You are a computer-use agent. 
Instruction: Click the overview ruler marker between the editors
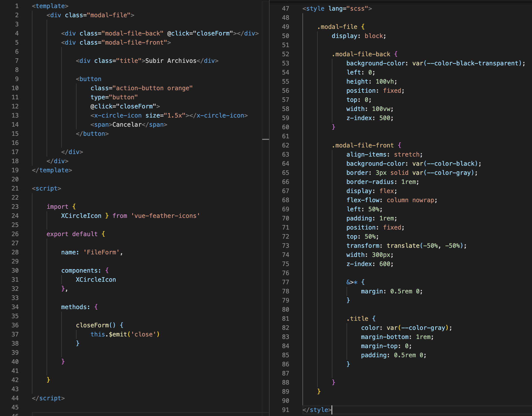coord(265,139)
